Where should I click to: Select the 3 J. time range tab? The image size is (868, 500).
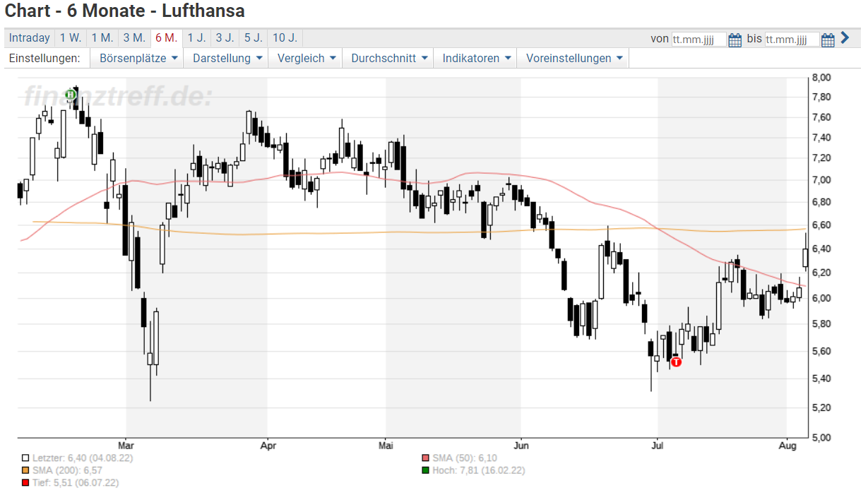(x=225, y=38)
